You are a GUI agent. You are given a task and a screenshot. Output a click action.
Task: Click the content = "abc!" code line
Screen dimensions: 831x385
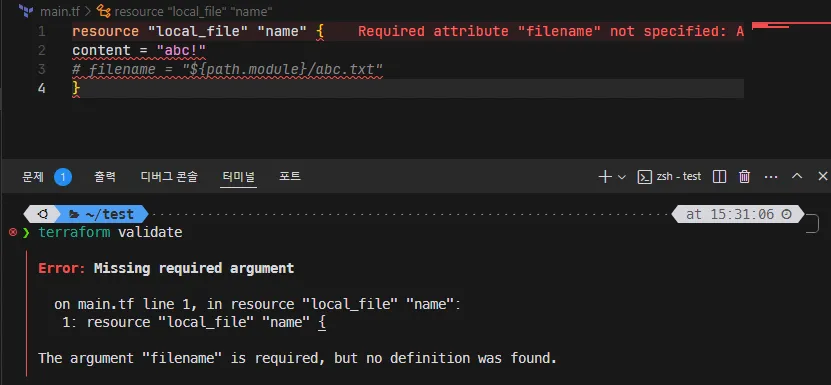(x=139, y=51)
